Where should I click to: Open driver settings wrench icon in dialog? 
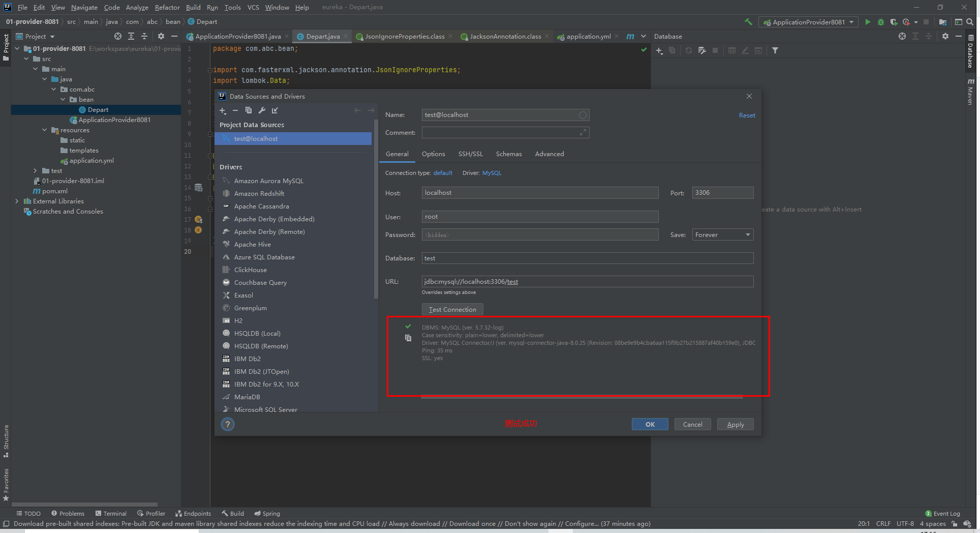point(262,110)
